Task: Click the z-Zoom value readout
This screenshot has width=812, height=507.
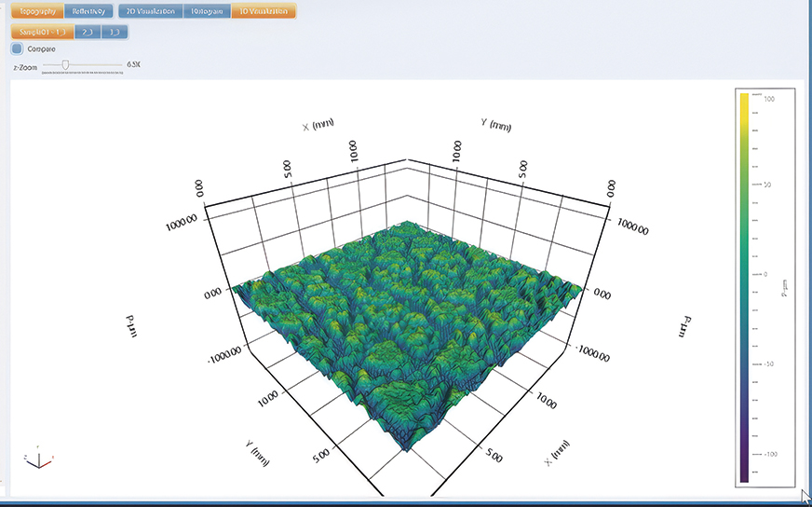Action: coord(133,65)
